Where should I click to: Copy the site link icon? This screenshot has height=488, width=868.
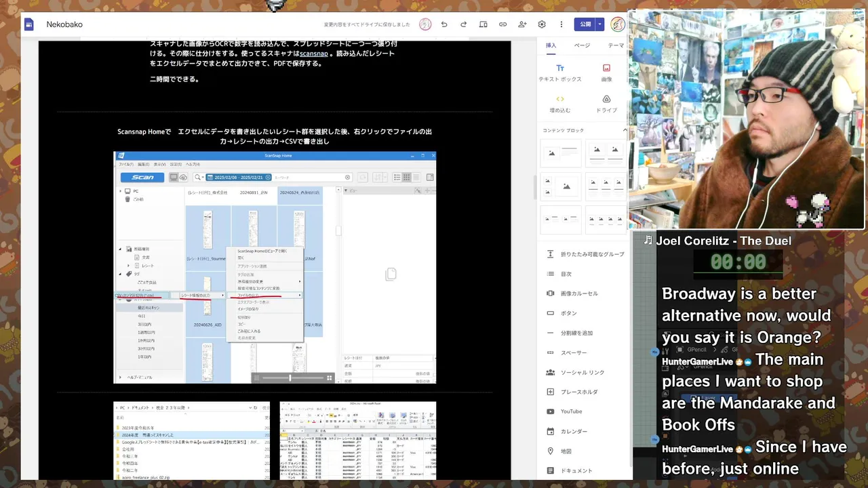[502, 24]
